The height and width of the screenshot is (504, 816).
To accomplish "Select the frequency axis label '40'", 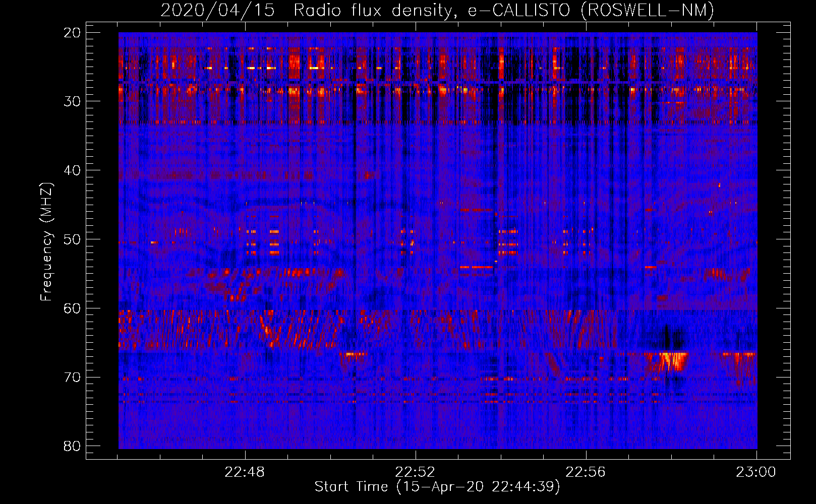I will 73,170.
